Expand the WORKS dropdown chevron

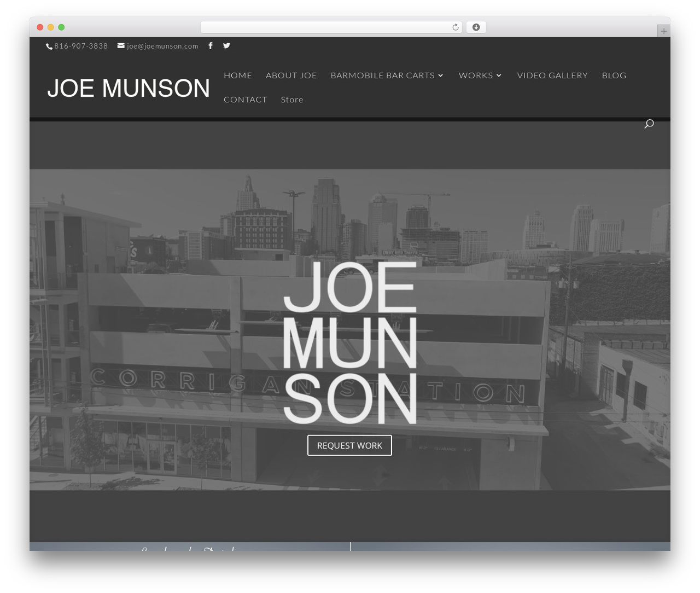click(x=499, y=75)
